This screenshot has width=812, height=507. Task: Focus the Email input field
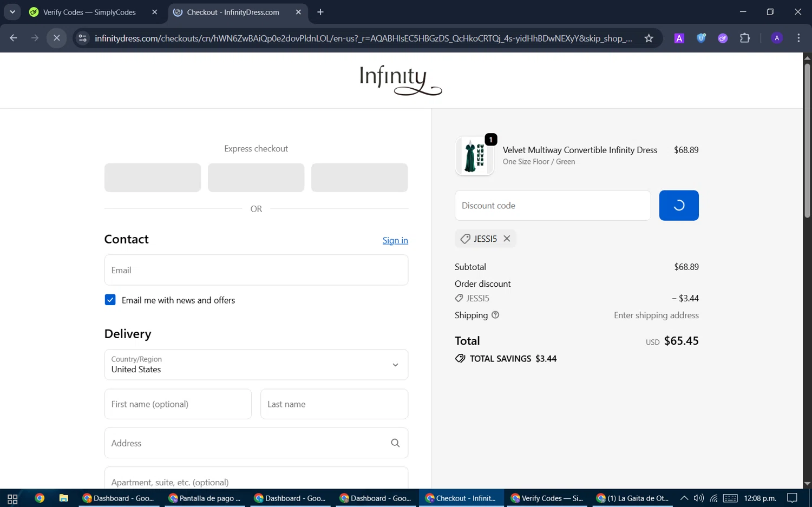coord(256,270)
